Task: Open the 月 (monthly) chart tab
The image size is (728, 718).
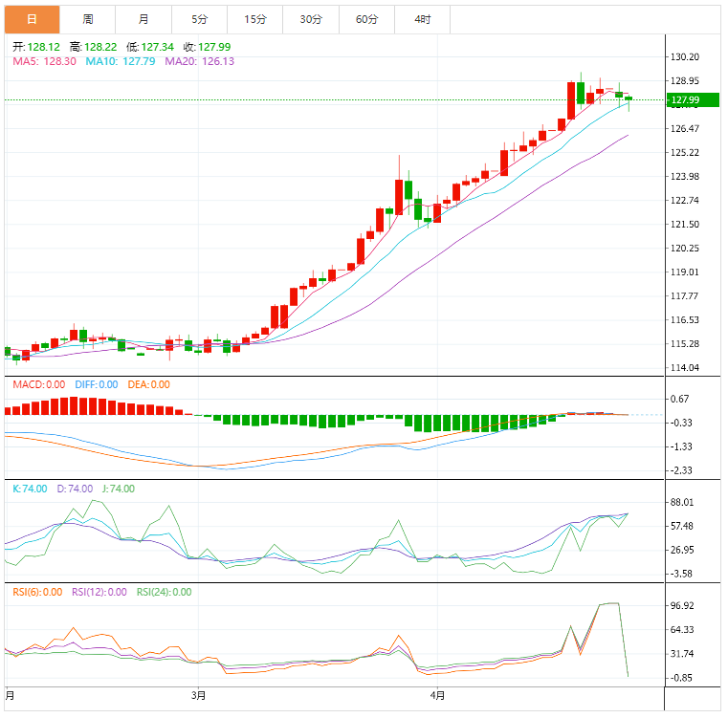Action: pyautogui.click(x=143, y=19)
